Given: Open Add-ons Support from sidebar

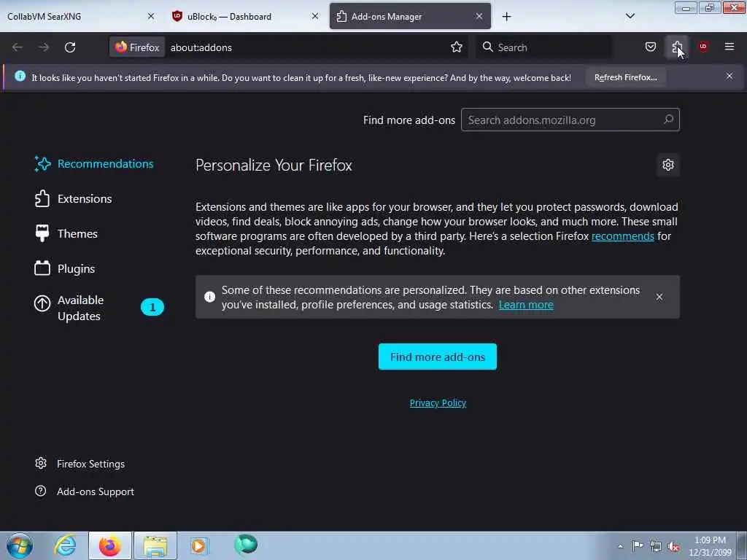Looking at the screenshot, I should pyautogui.click(x=85, y=491).
